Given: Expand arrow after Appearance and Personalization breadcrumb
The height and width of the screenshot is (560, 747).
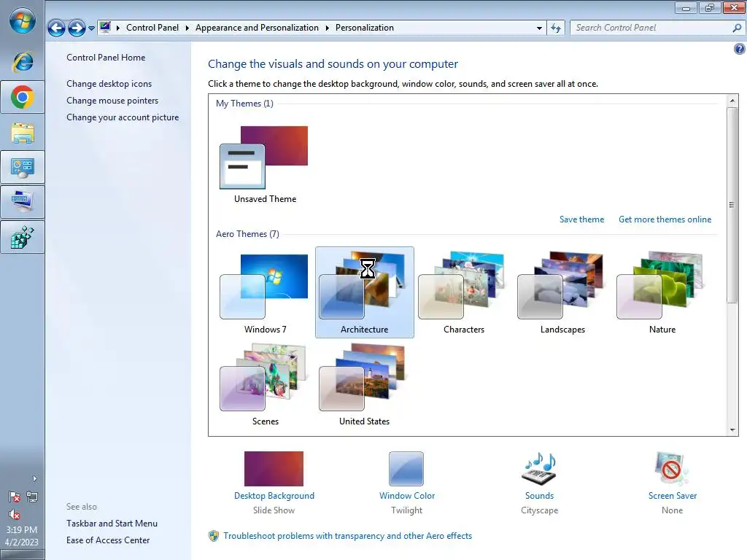Looking at the screenshot, I should pyautogui.click(x=327, y=28).
